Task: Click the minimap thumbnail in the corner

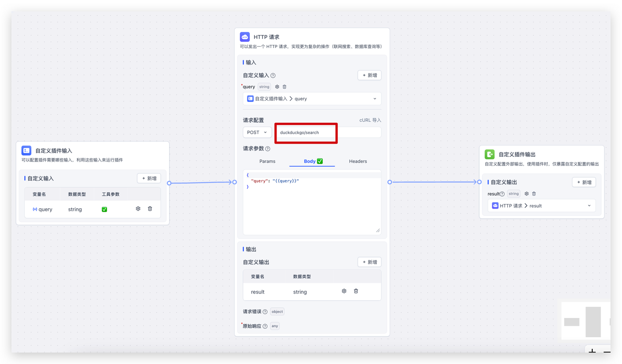Action: (x=586, y=321)
